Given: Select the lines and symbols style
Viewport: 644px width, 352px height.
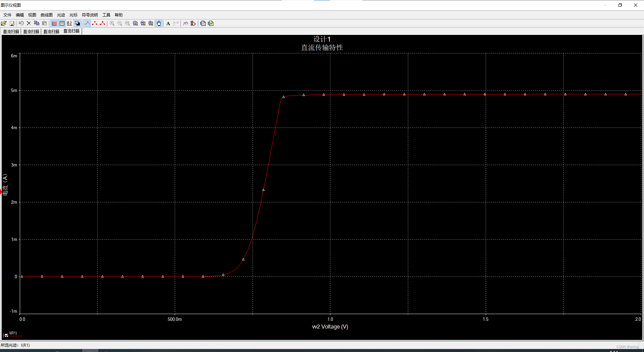Looking at the screenshot, I should (x=102, y=23).
